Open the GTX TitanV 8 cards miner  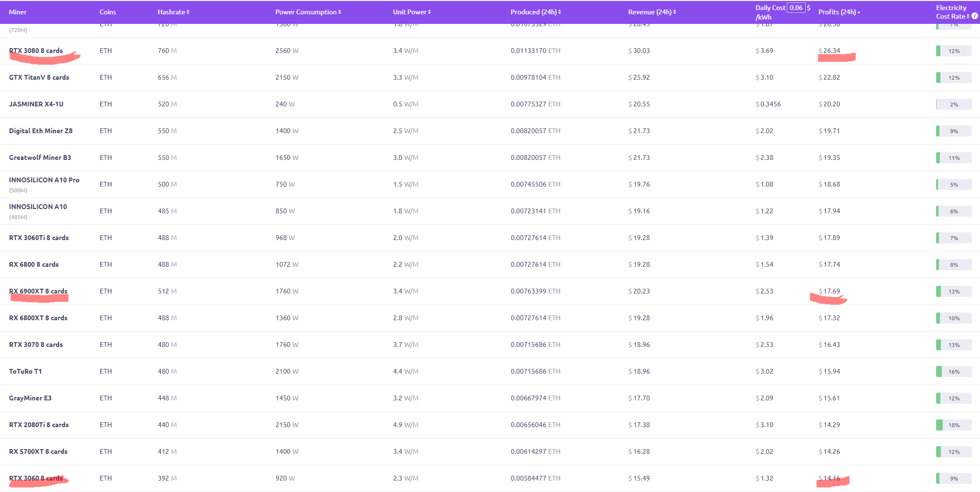click(x=39, y=77)
